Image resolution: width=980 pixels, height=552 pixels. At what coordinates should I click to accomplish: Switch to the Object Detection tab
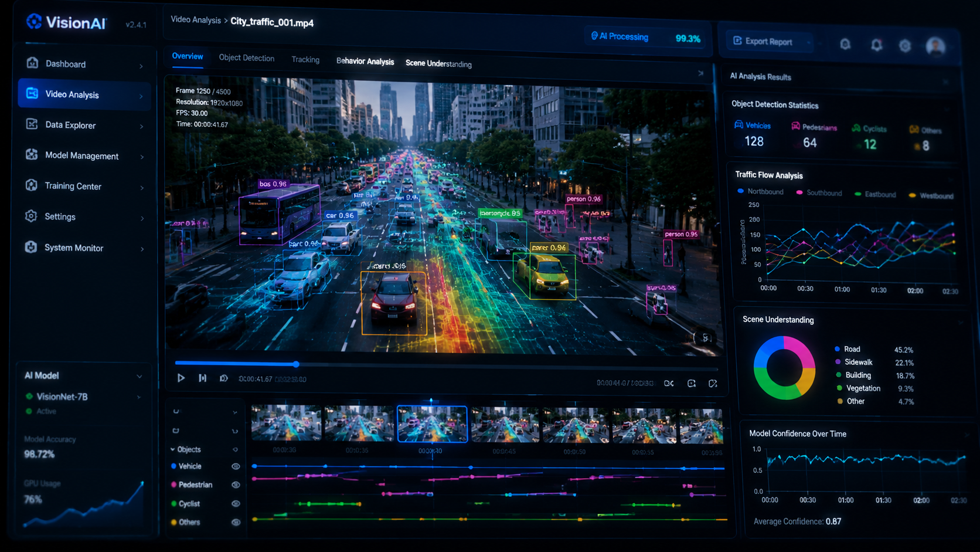[247, 58]
